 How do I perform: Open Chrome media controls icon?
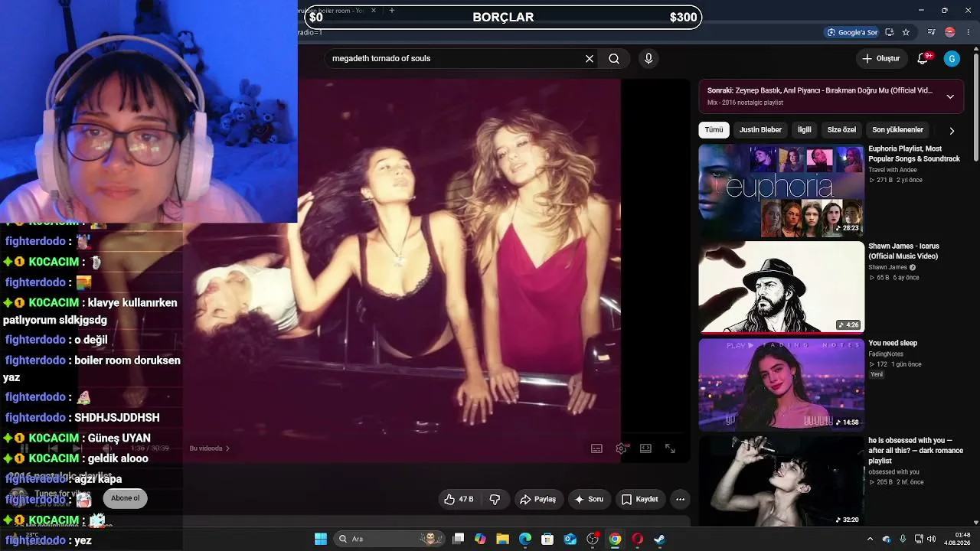tap(931, 32)
